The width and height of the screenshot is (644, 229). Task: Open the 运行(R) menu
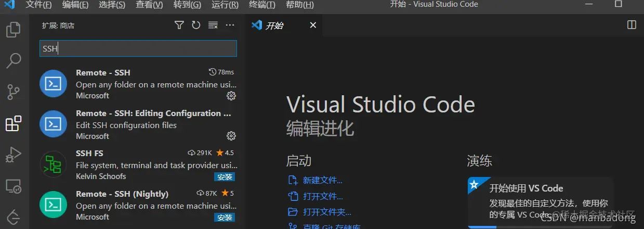click(x=225, y=5)
